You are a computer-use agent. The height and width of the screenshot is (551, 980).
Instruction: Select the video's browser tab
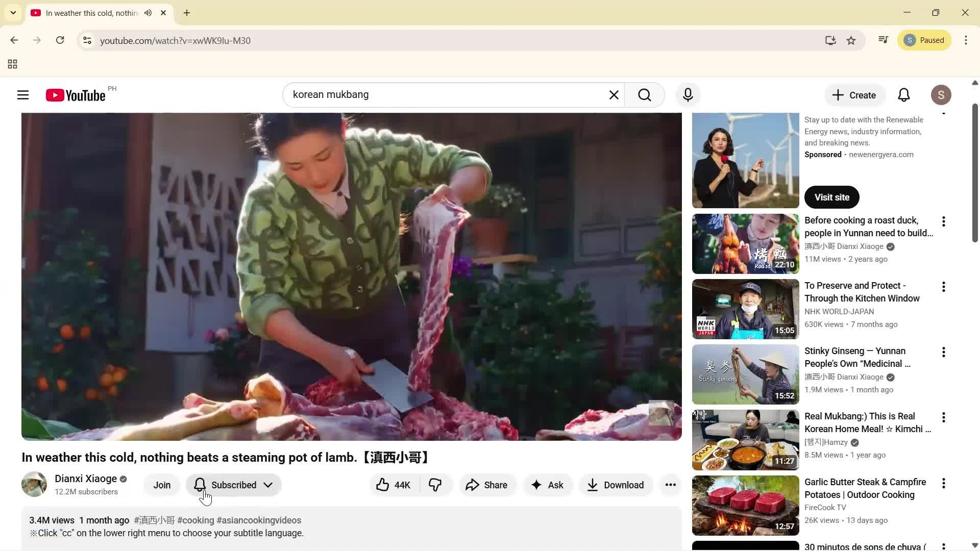point(87,13)
